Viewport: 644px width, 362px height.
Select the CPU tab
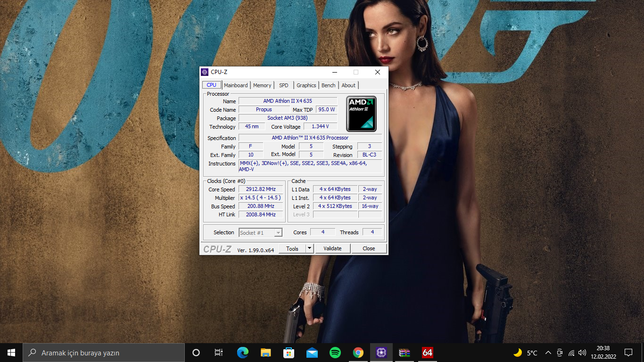coord(211,85)
